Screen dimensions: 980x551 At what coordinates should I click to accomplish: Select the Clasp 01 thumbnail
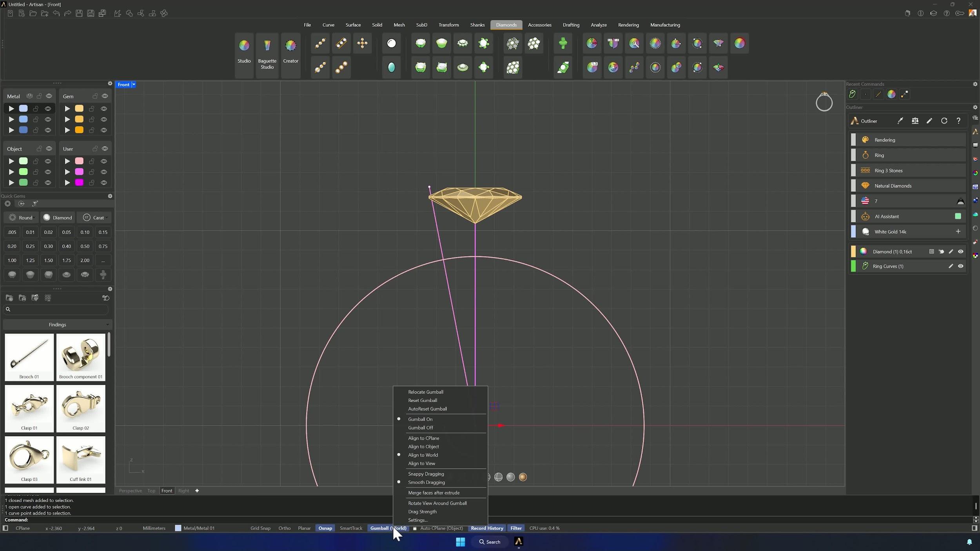coord(29,408)
